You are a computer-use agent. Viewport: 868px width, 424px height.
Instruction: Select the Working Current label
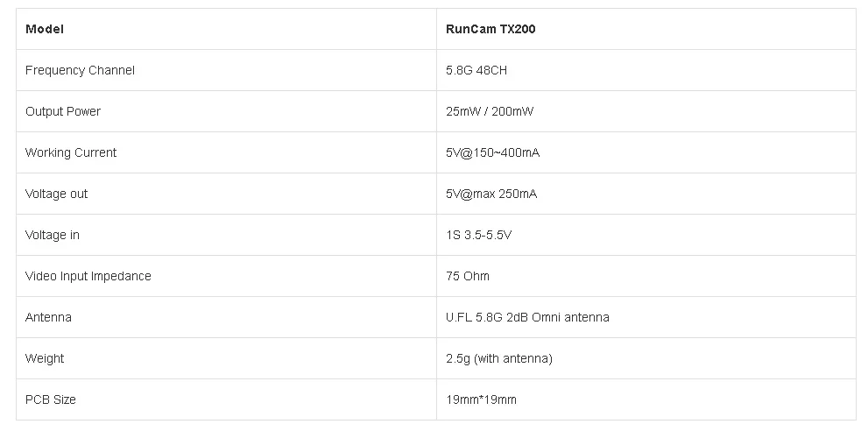(x=71, y=152)
